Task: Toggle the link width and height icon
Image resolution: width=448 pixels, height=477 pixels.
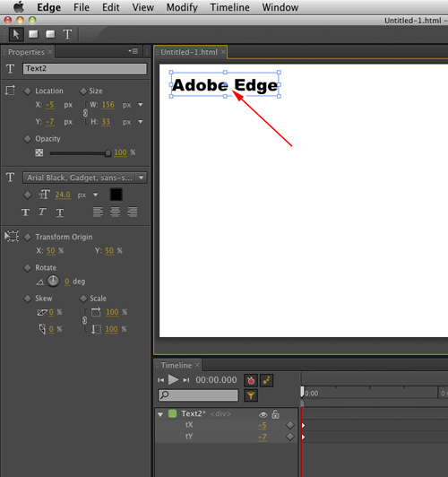Action: tap(85, 113)
